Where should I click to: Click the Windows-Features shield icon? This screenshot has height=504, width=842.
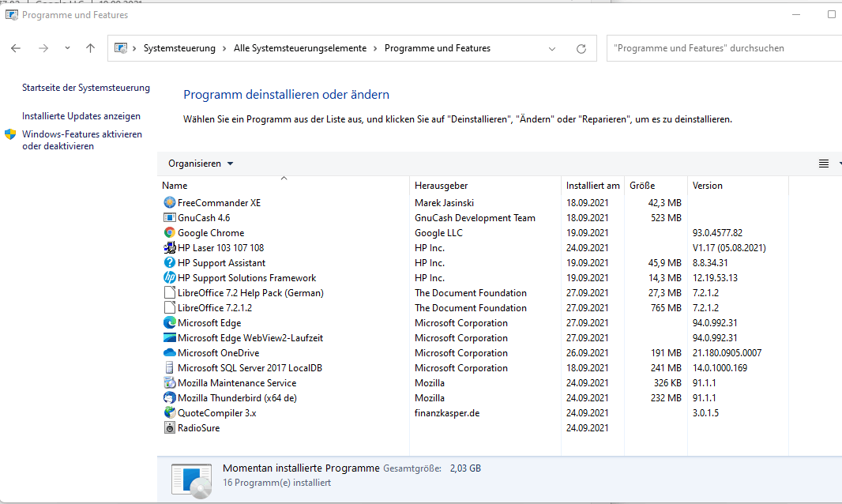pyautogui.click(x=10, y=134)
